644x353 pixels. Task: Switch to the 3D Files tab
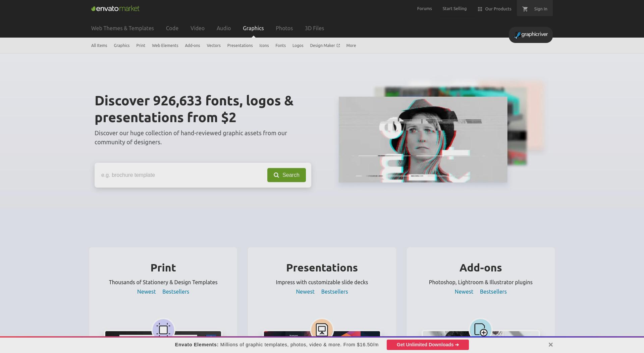coord(314,28)
